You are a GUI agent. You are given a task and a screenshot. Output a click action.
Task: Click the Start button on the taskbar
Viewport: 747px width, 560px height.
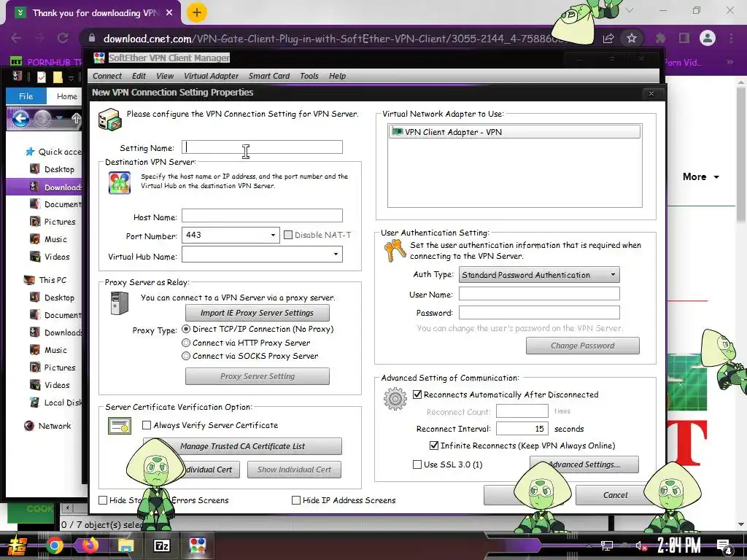tap(18, 545)
